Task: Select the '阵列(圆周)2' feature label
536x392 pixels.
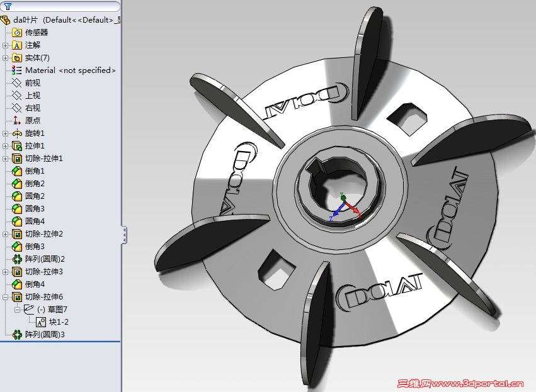Action: click(45, 259)
